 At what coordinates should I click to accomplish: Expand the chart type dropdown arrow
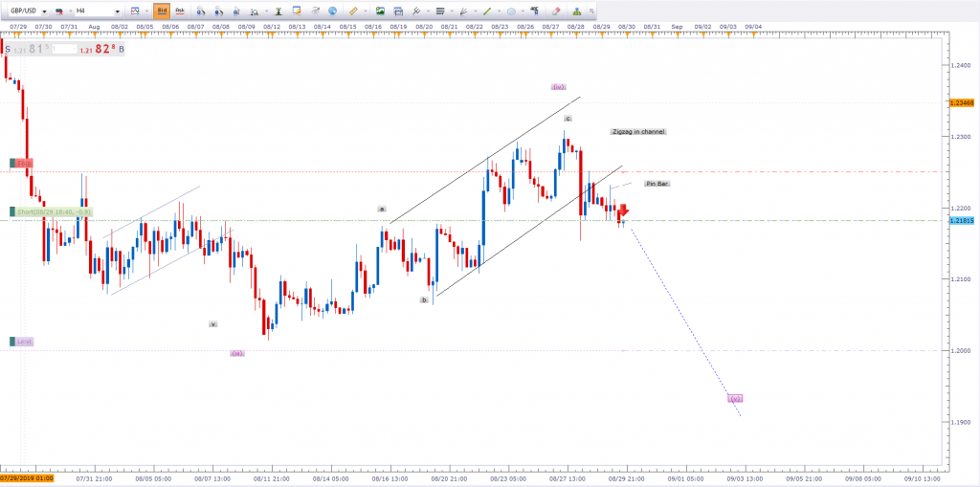[145, 11]
